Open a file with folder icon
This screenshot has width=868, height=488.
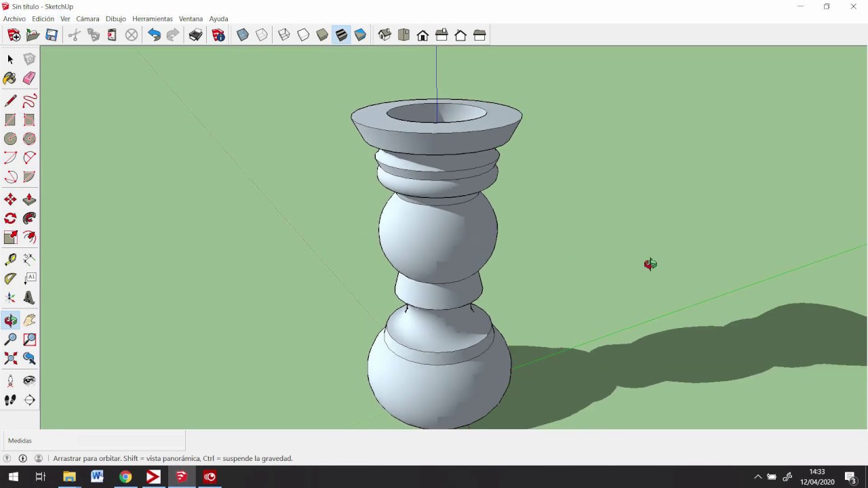(x=33, y=35)
